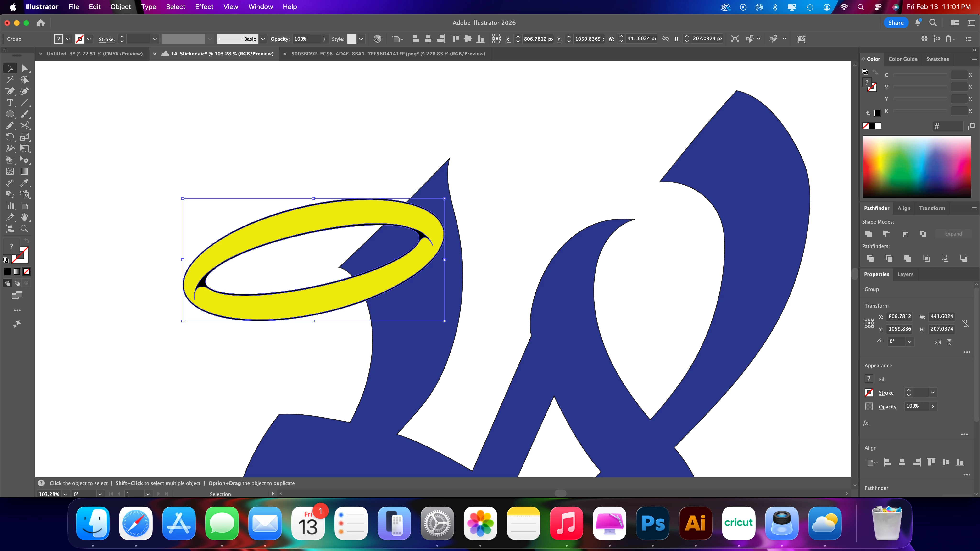Select the Pen tool
This screenshot has width=980, height=551.
pos(10,91)
